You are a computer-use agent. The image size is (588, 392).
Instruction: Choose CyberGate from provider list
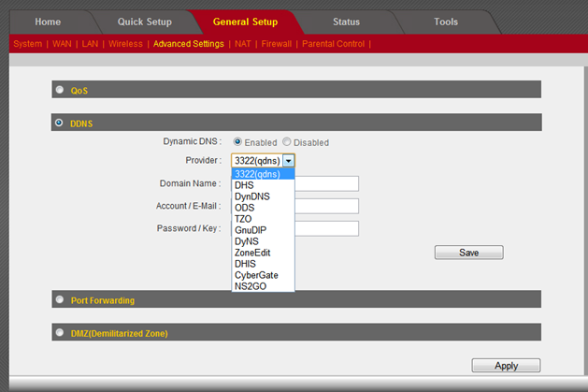pyautogui.click(x=263, y=275)
